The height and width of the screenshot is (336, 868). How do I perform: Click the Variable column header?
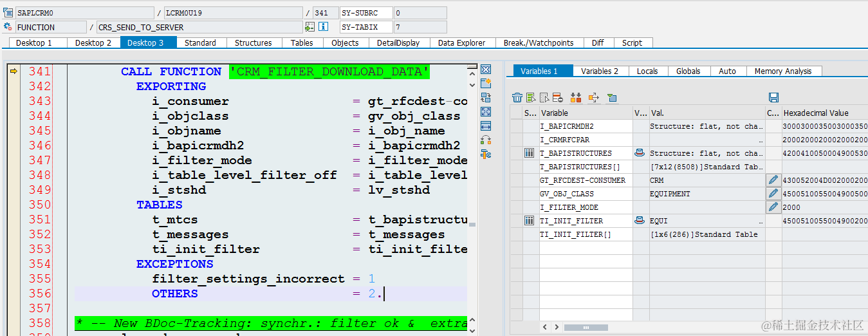click(x=586, y=113)
